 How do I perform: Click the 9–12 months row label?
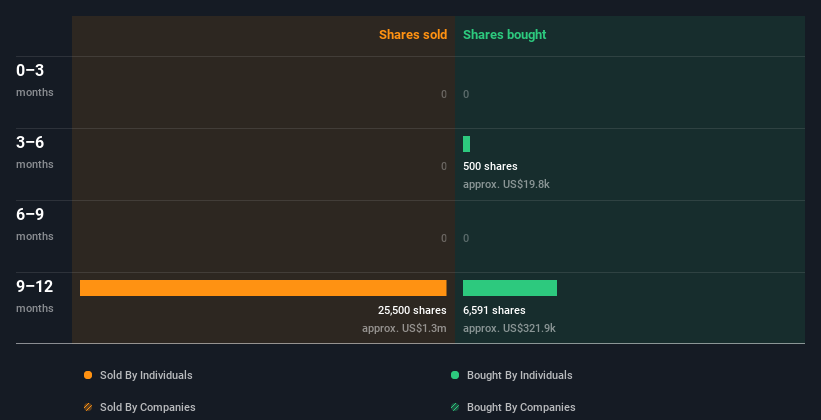point(35,296)
